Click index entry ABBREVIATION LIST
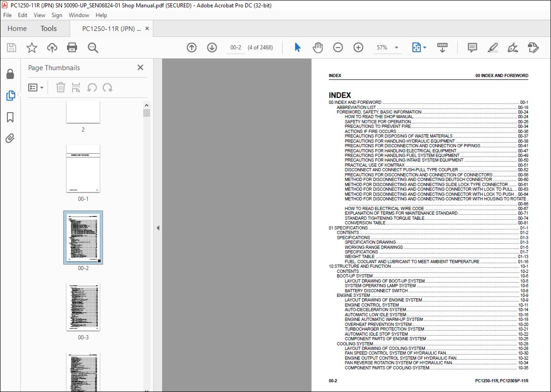This screenshot has height=392, width=551. pyautogui.click(x=356, y=108)
